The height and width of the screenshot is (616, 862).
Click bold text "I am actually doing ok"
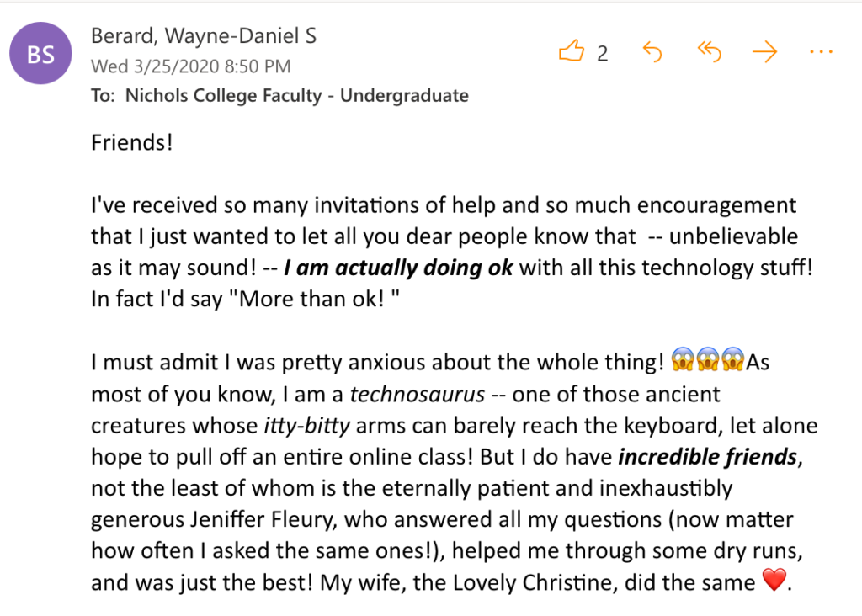coord(397,268)
